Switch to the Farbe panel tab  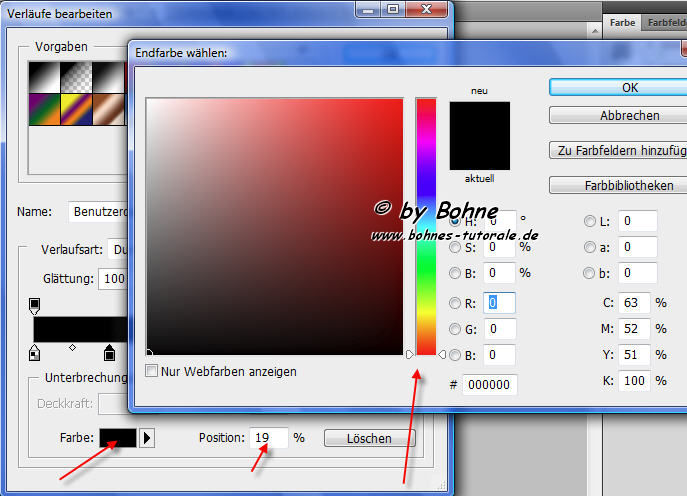621,21
